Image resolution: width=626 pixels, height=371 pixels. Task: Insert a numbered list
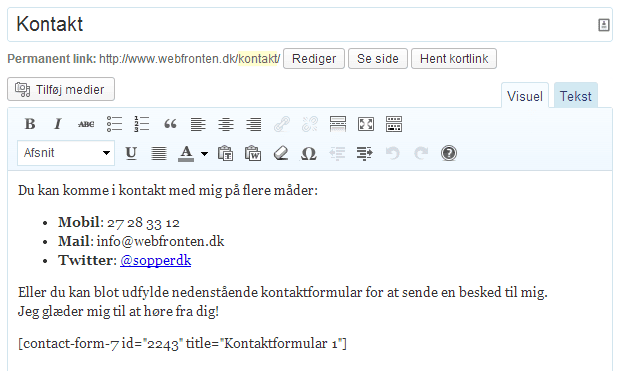tap(142, 124)
